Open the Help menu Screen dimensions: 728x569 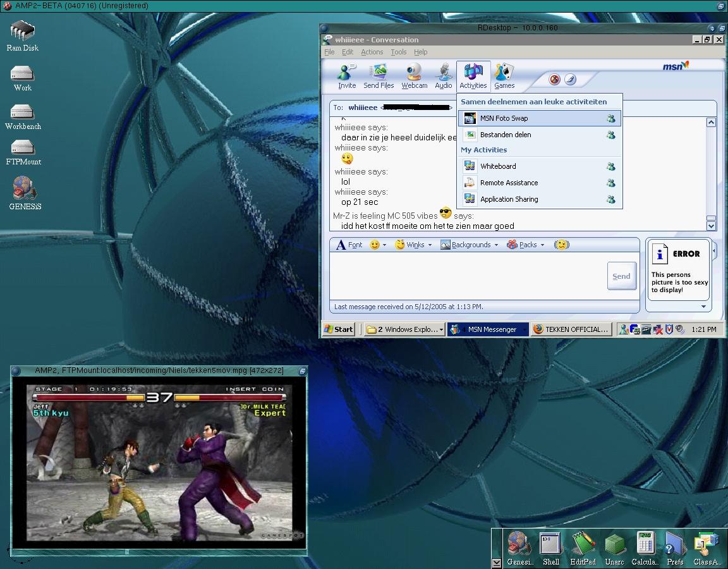421,52
